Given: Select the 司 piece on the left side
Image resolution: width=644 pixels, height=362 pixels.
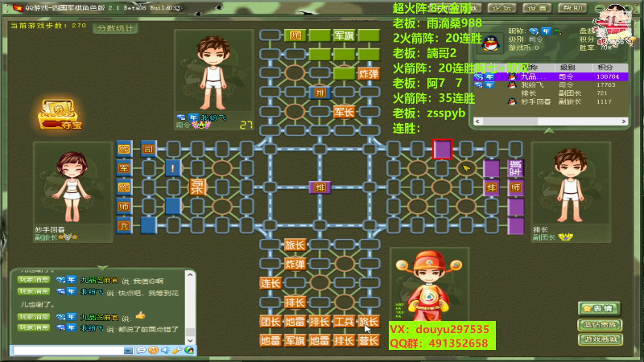Looking at the screenshot, I should click(x=148, y=149).
